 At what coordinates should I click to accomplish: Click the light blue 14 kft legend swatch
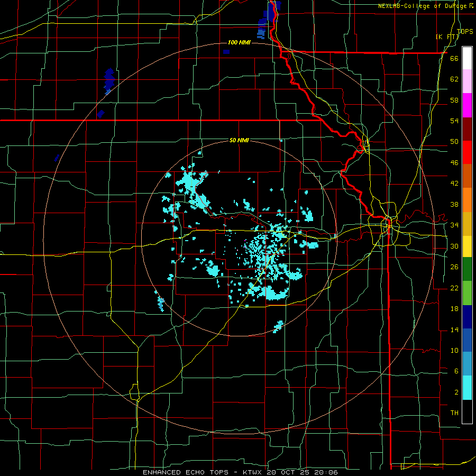coord(467,364)
